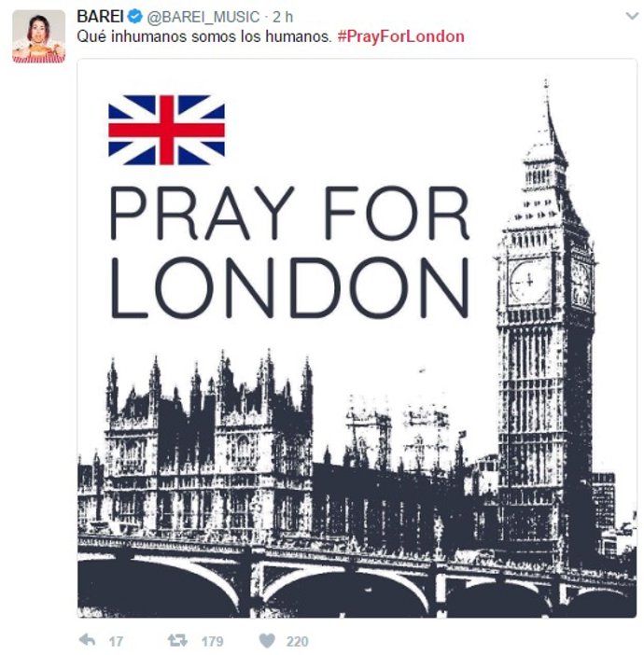Open the BAREI display name link
Viewport: 644px width, 655px height.
point(100,17)
